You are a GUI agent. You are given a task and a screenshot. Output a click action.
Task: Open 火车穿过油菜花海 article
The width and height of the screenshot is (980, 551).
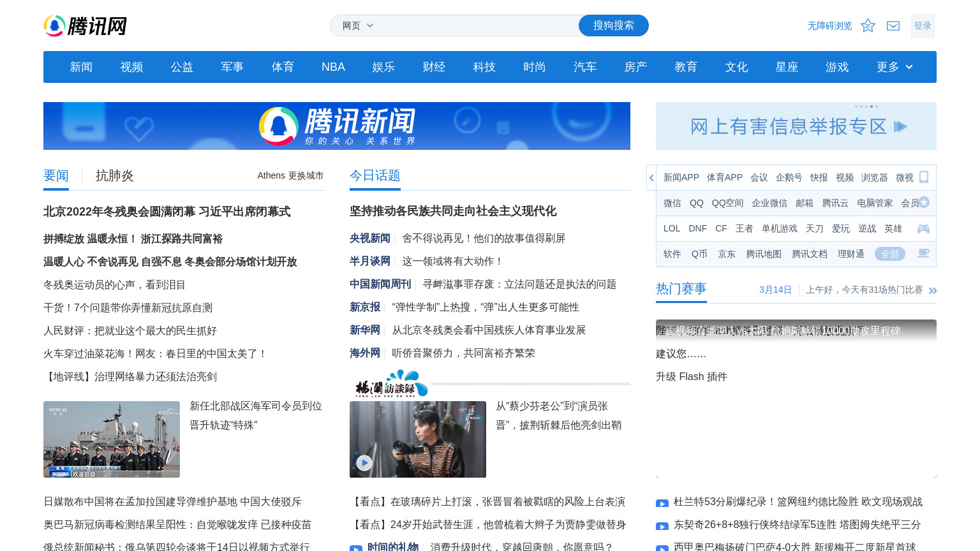coord(156,354)
